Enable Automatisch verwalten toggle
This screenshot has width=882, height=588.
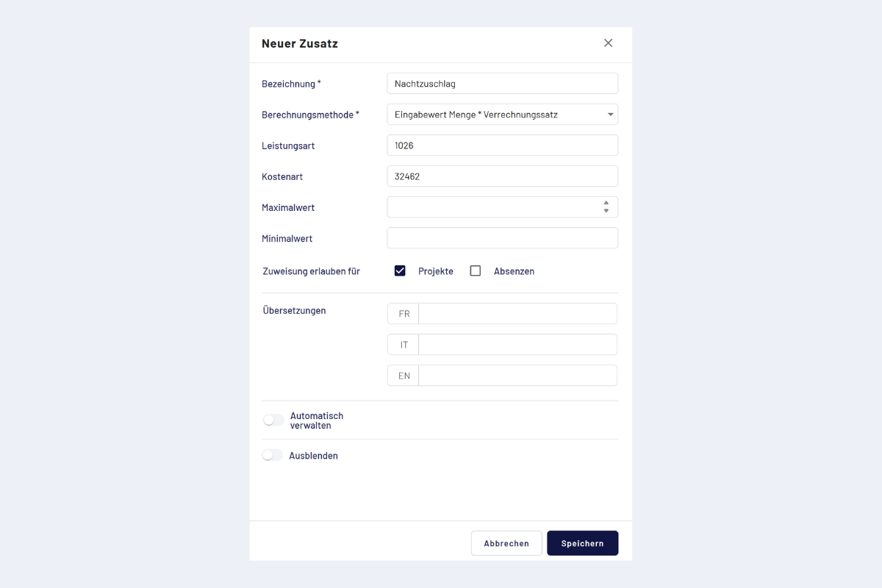tap(273, 420)
